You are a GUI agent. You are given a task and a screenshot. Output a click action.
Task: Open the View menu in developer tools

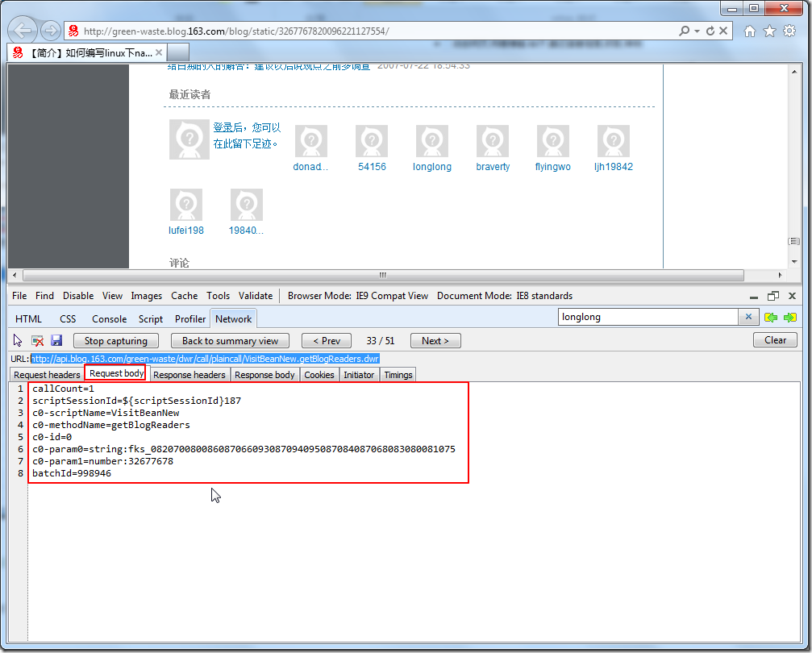pos(112,296)
